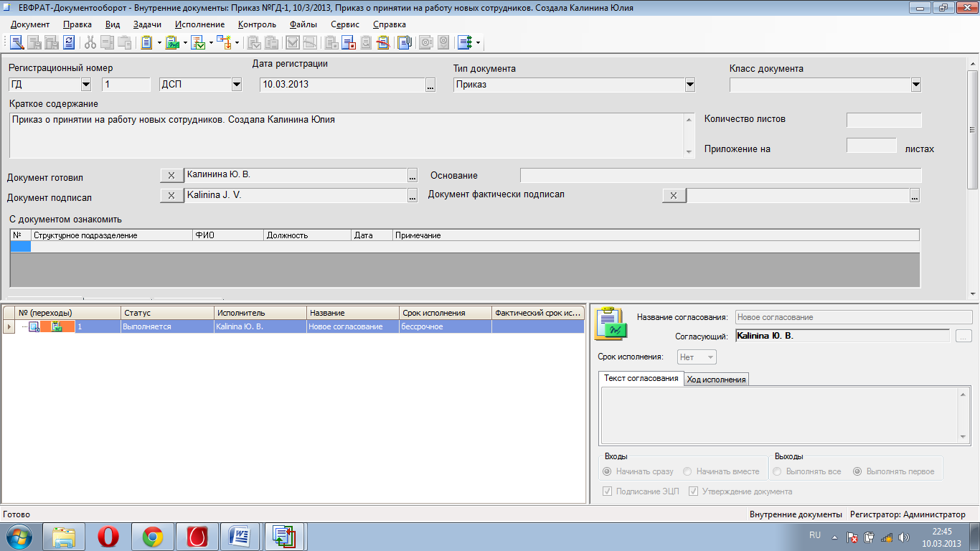Clear Документ готовил with X button
The image size is (980, 551).
click(x=171, y=175)
